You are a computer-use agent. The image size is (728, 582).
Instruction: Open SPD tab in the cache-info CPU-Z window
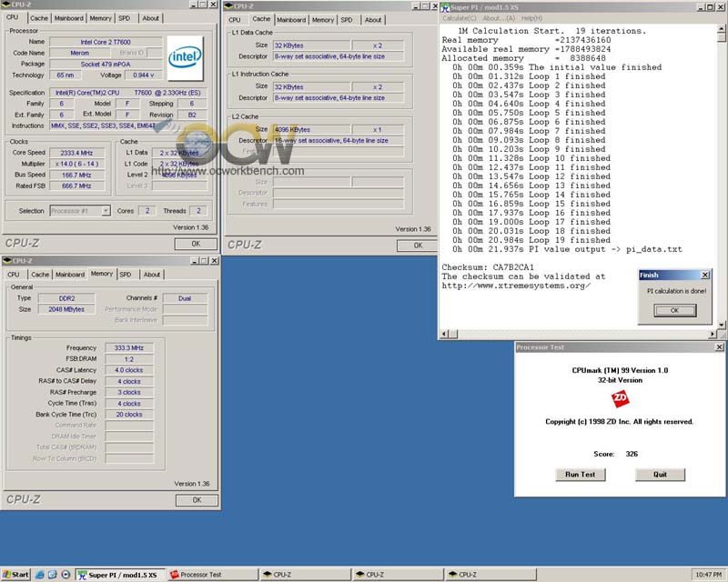tap(347, 20)
